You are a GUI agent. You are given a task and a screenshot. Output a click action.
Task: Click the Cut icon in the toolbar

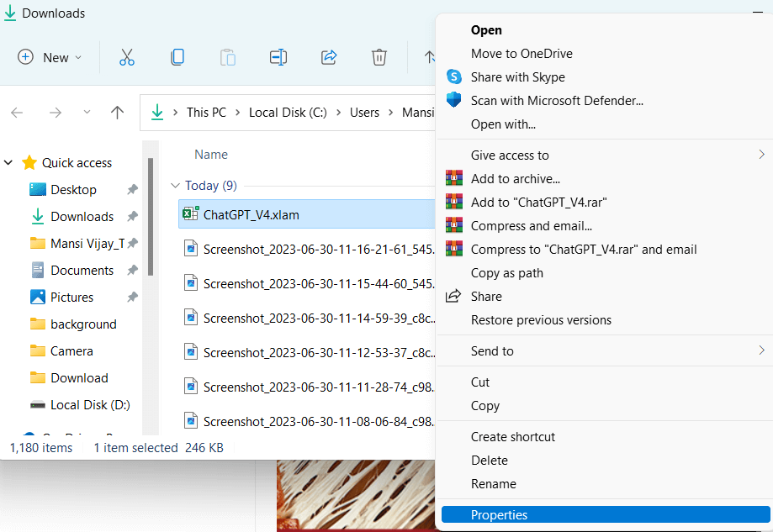point(127,57)
